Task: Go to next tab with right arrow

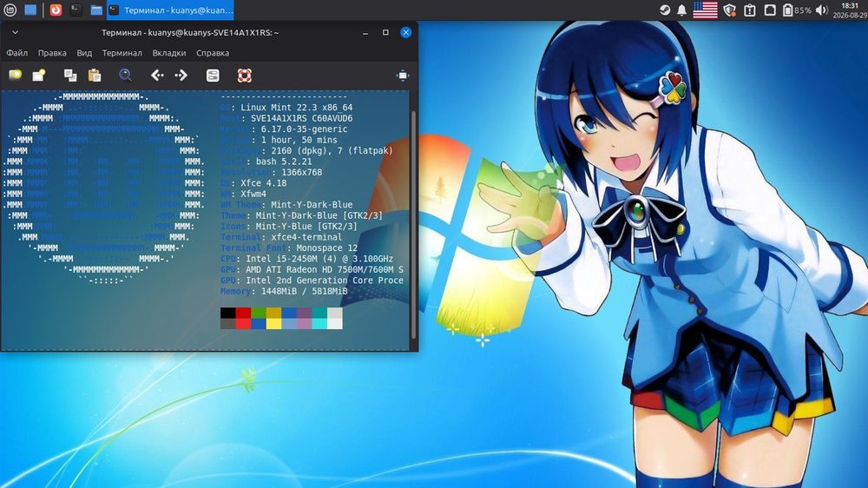Action: 181,76
